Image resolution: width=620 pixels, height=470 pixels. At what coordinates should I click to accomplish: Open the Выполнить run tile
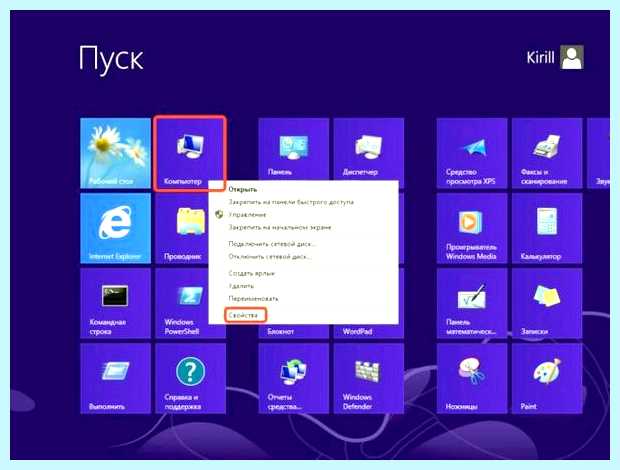pos(115,378)
